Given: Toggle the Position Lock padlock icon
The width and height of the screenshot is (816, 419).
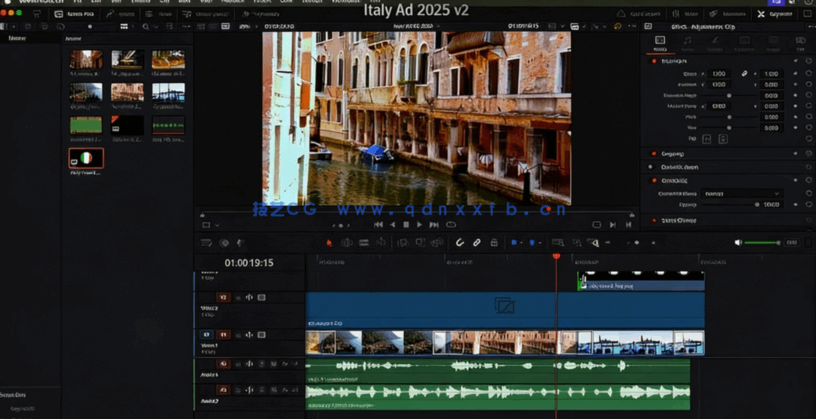Looking at the screenshot, I should [x=494, y=243].
